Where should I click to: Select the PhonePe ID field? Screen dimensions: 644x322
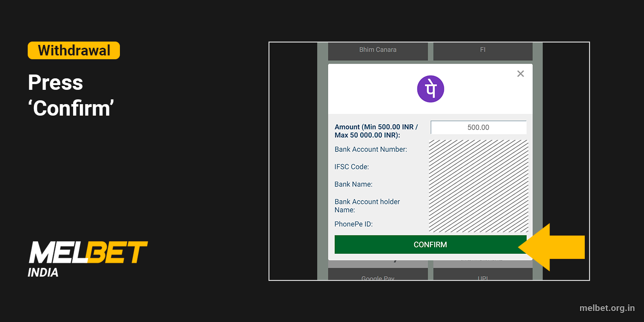coord(354,224)
